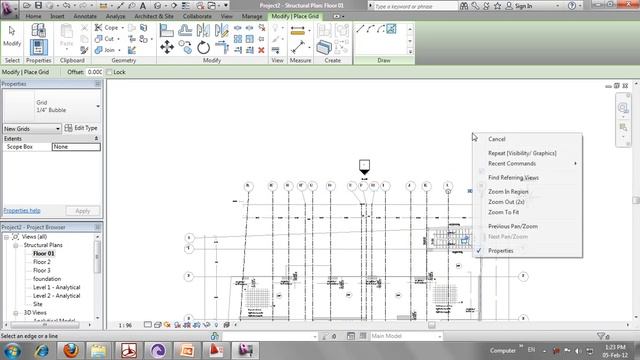Click the filter icon in status bar
Viewport: 640px width, 360px height.
(601, 336)
